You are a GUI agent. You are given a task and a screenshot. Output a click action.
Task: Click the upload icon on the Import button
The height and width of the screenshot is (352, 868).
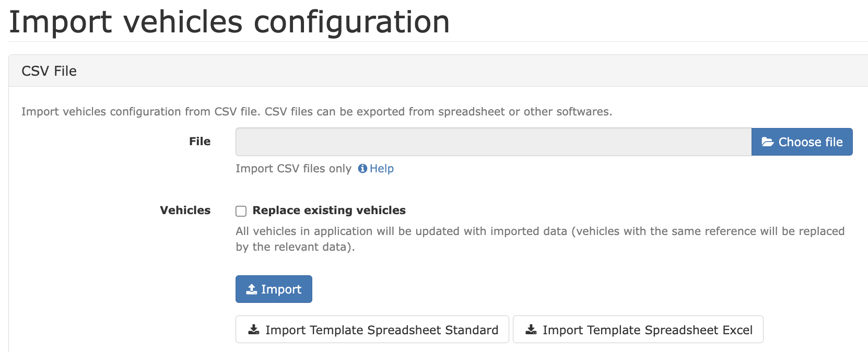252,289
